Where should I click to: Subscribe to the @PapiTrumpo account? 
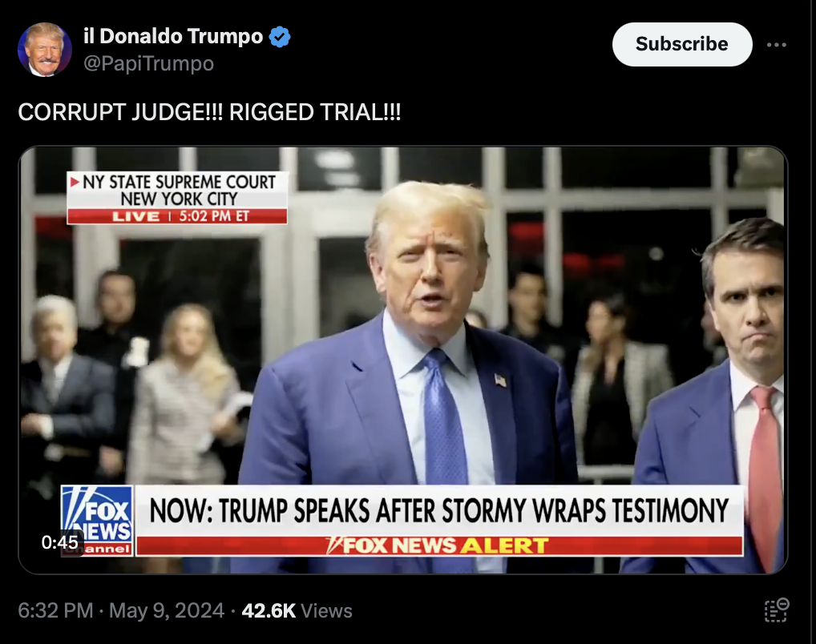pyautogui.click(x=681, y=44)
